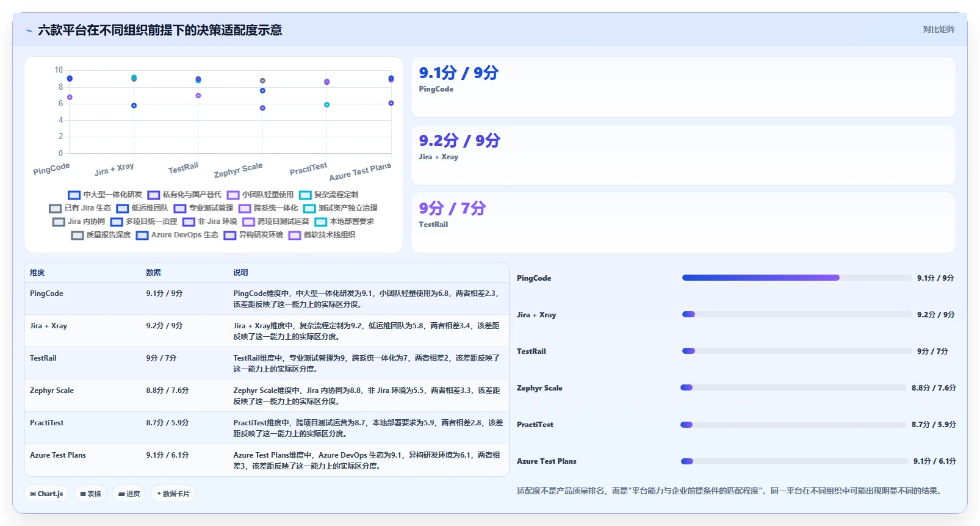Toggle the 中大型一体化研发 legend series

tap(105, 195)
